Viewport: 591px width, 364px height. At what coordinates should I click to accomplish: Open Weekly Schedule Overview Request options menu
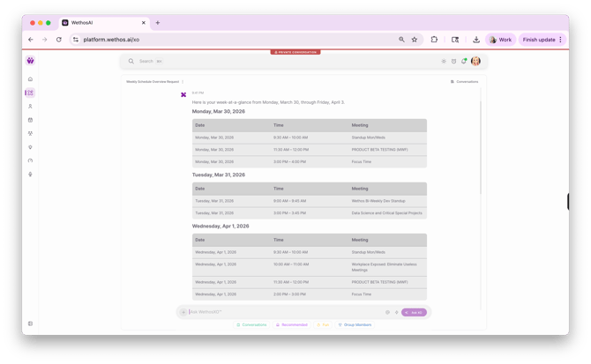coord(183,82)
